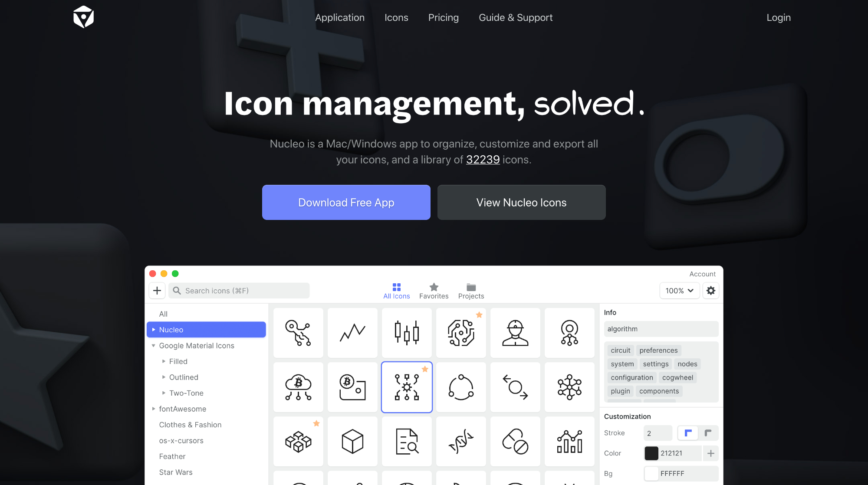
Task: Click the search icons input field
Action: (x=239, y=290)
